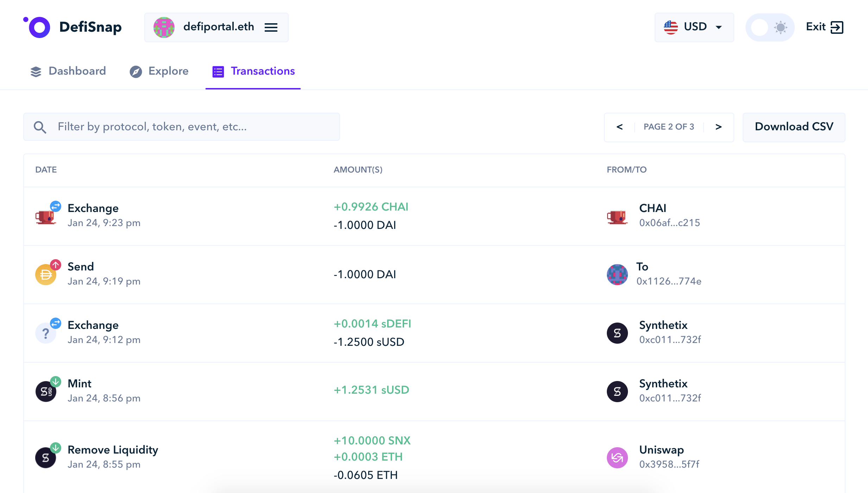Go to previous page with left arrow
This screenshot has height=493, width=868.
(x=620, y=127)
